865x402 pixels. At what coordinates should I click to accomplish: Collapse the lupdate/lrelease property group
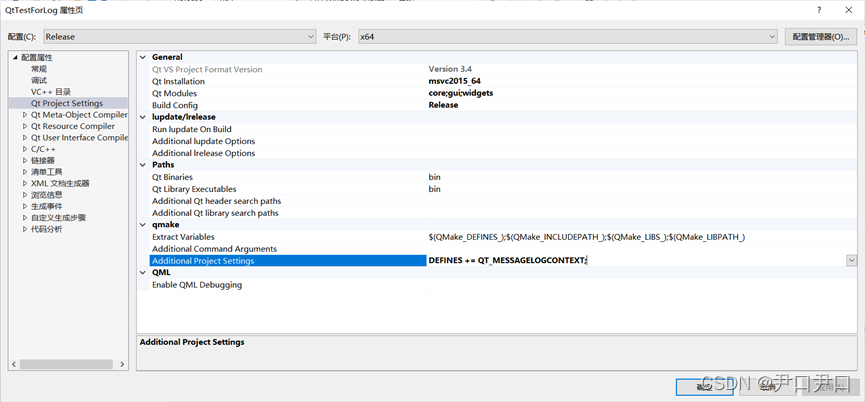coord(143,117)
